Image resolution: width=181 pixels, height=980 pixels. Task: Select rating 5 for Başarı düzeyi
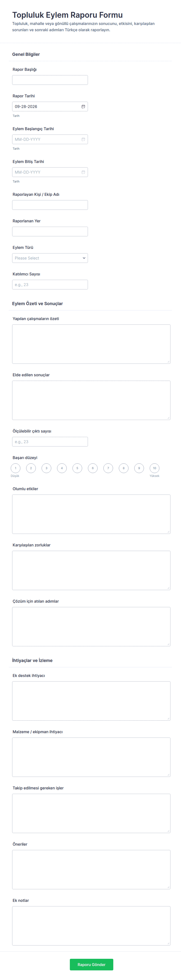click(x=77, y=468)
